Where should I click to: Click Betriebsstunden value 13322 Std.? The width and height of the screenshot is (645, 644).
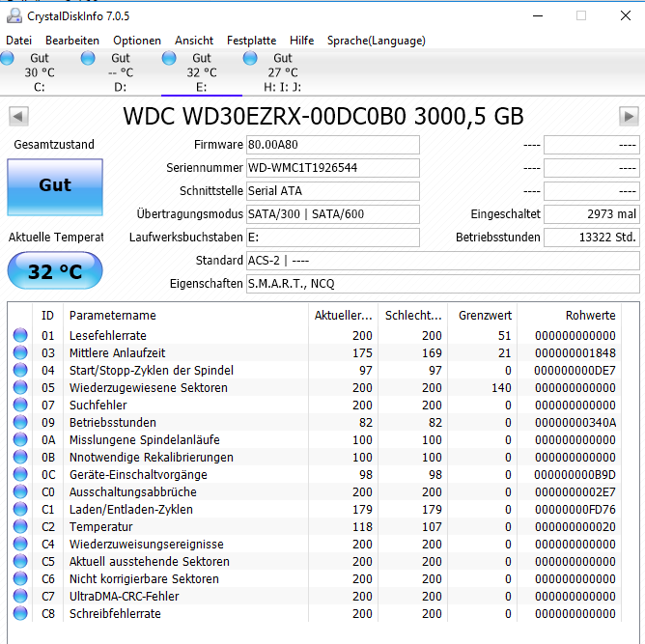point(592,238)
